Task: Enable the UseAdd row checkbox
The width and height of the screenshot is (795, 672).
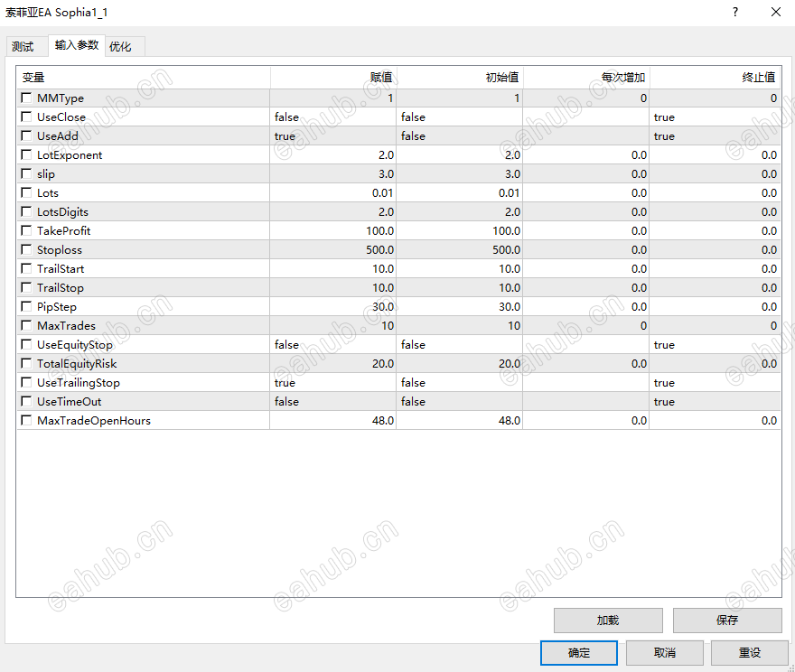Action: (x=26, y=135)
